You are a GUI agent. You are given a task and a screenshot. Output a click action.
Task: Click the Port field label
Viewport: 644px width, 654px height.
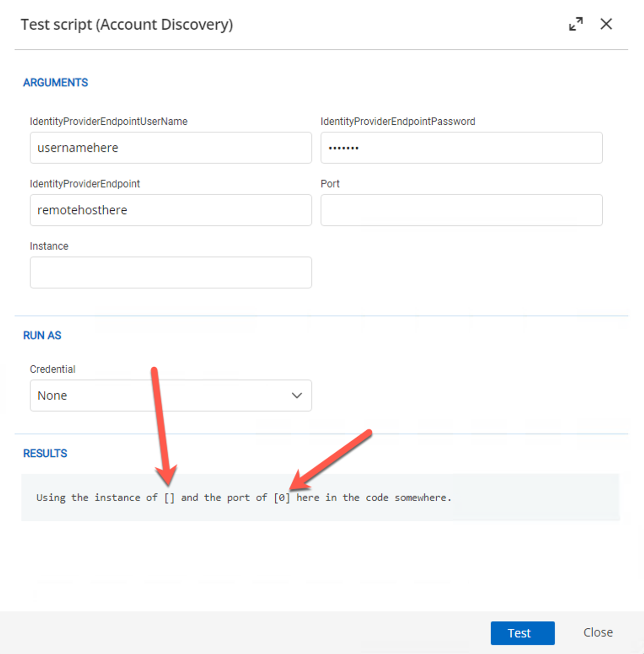[330, 184]
